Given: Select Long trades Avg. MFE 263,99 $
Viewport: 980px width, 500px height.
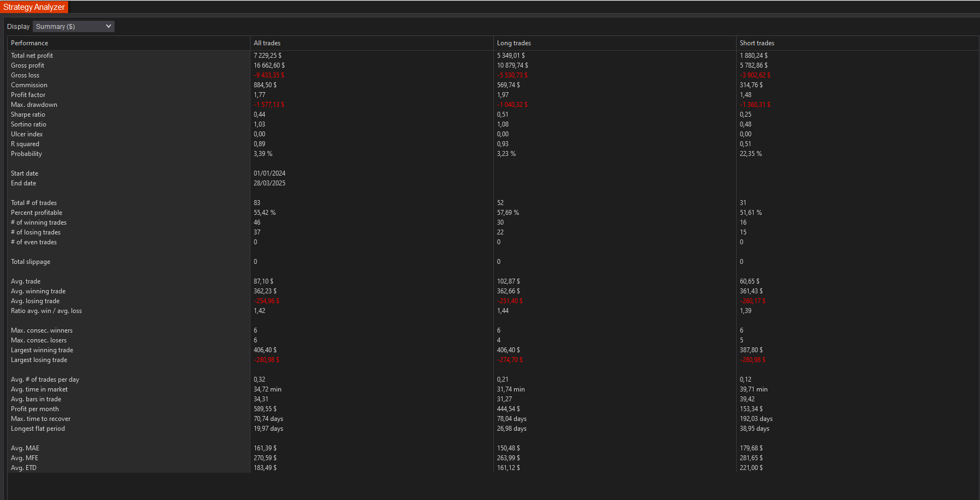Looking at the screenshot, I should point(509,458).
